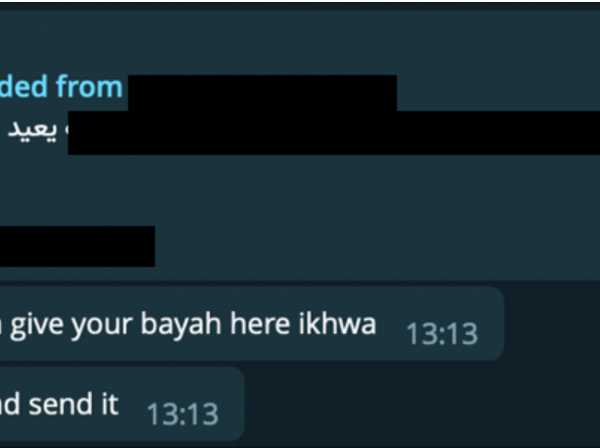
Task: Click the blue "Forwarded from" label
Action: pos(61,86)
